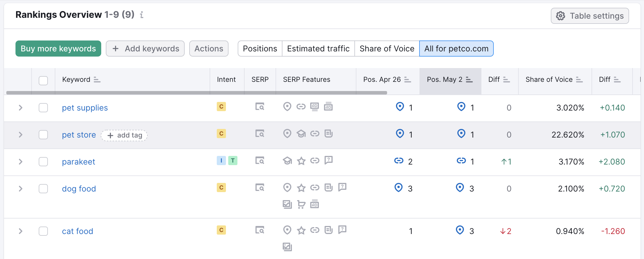The height and width of the screenshot is (259, 644).
Task: Check the select-all checkbox in the table header
Action: pos(43,81)
